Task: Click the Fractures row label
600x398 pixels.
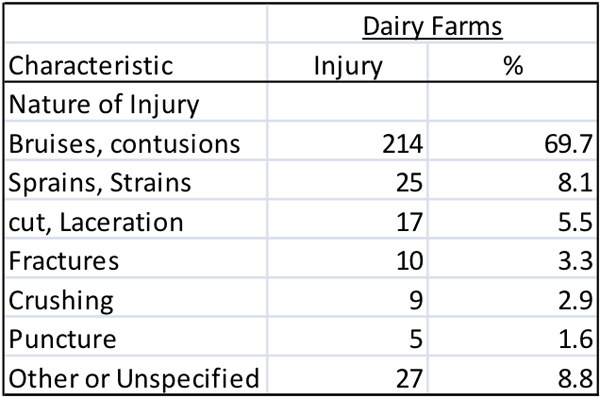Action: point(64,261)
